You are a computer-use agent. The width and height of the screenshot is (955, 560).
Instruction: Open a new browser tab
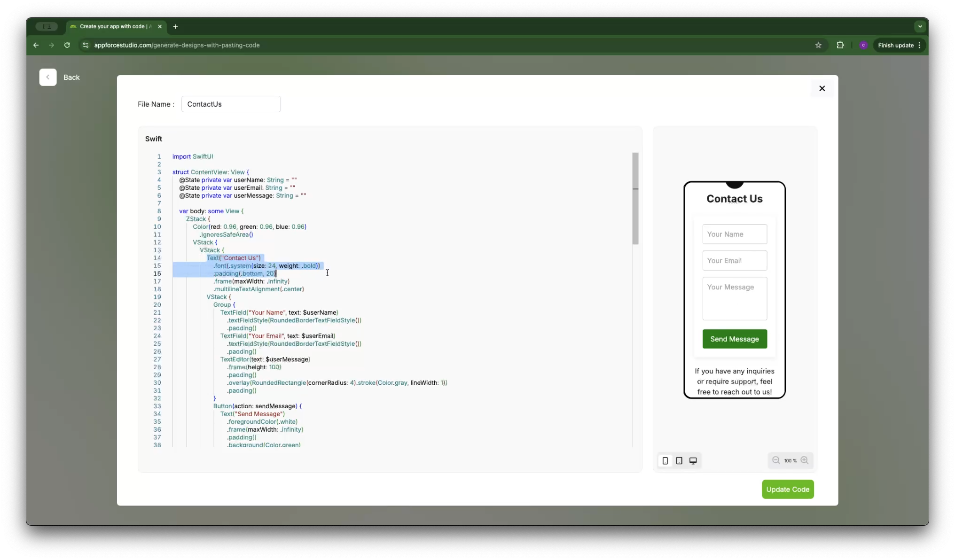pos(175,26)
